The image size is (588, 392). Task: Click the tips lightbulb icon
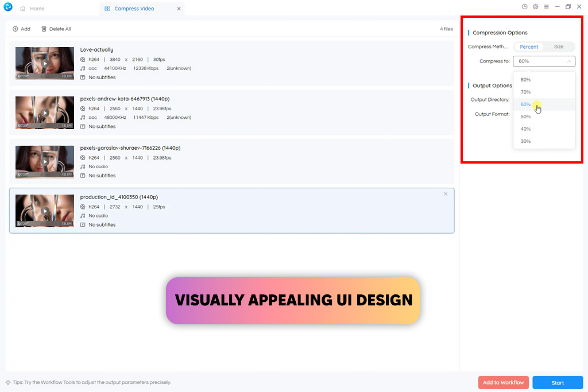[8, 383]
